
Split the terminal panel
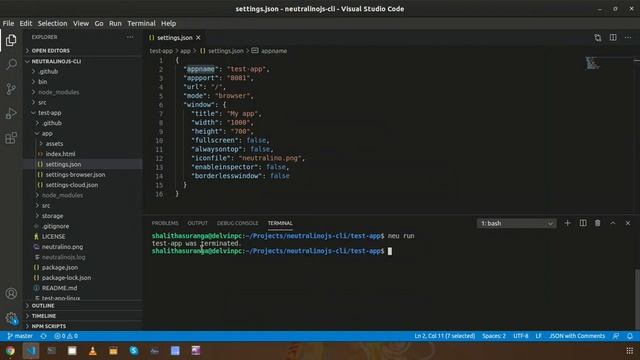tap(583, 223)
